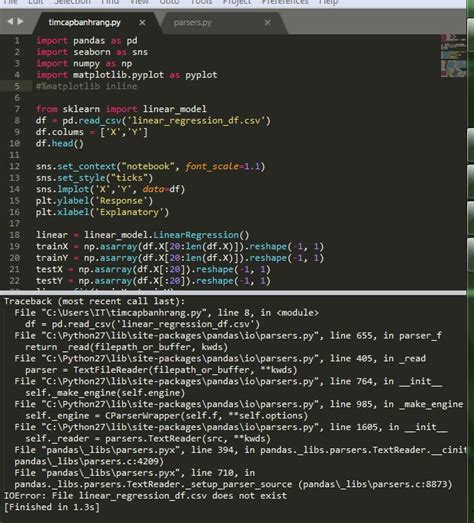The height and width of the screenshot is (523, 474).
Task: Click the 'testY = np.asarray' line
Action: click(153, 281)
